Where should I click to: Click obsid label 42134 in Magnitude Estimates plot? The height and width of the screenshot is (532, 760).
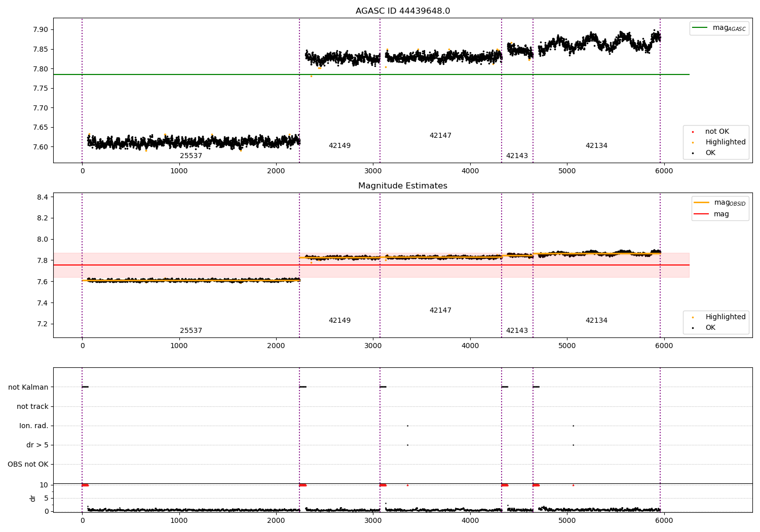pos(596,321)
